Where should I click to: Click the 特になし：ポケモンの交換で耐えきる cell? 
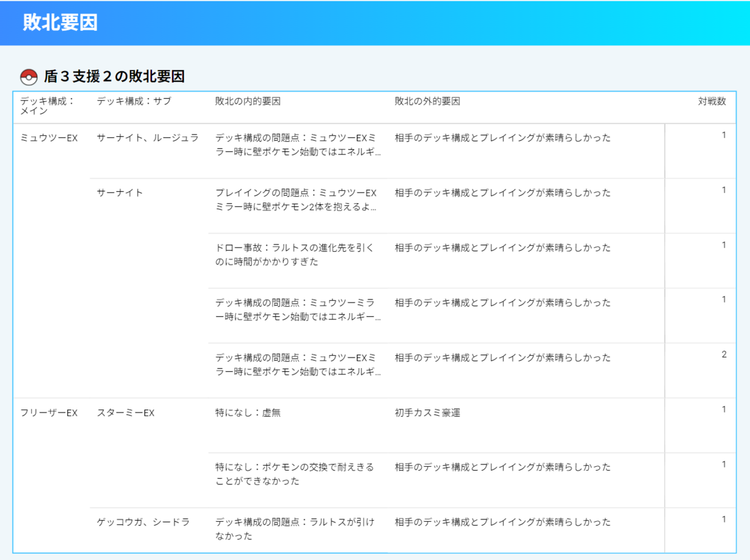click(x=294, y=474)
